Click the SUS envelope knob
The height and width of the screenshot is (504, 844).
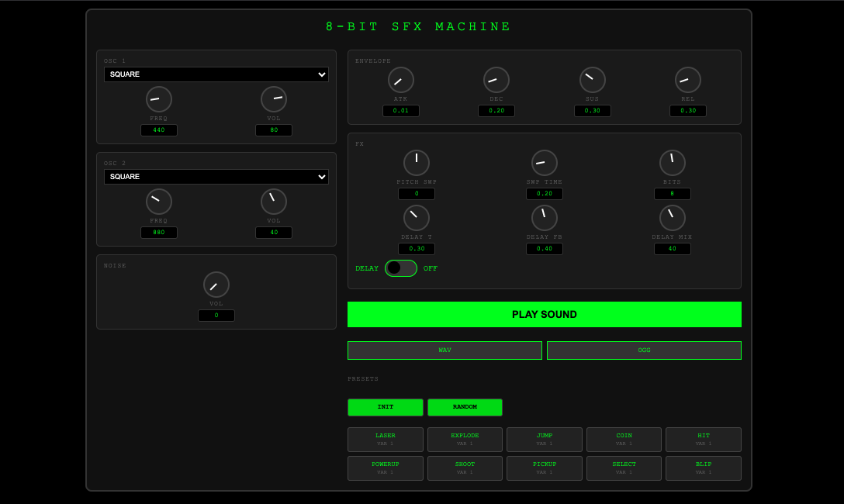click(x=592, y=80)
